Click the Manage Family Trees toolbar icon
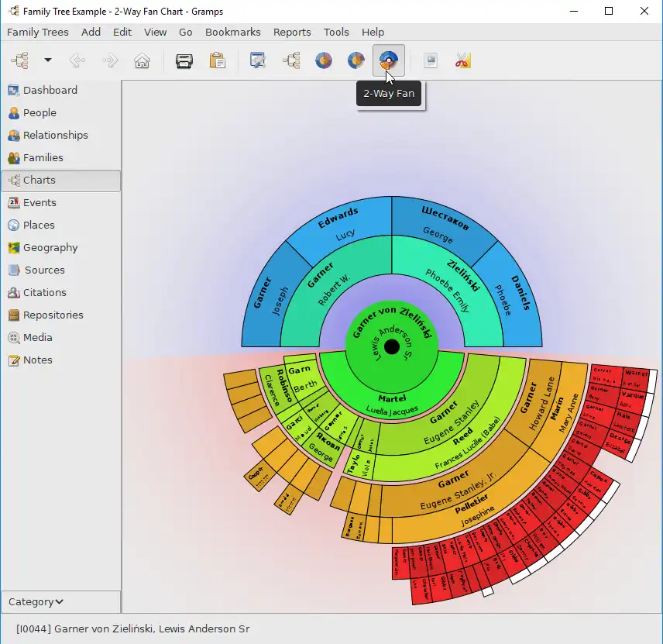 [19, 60]
